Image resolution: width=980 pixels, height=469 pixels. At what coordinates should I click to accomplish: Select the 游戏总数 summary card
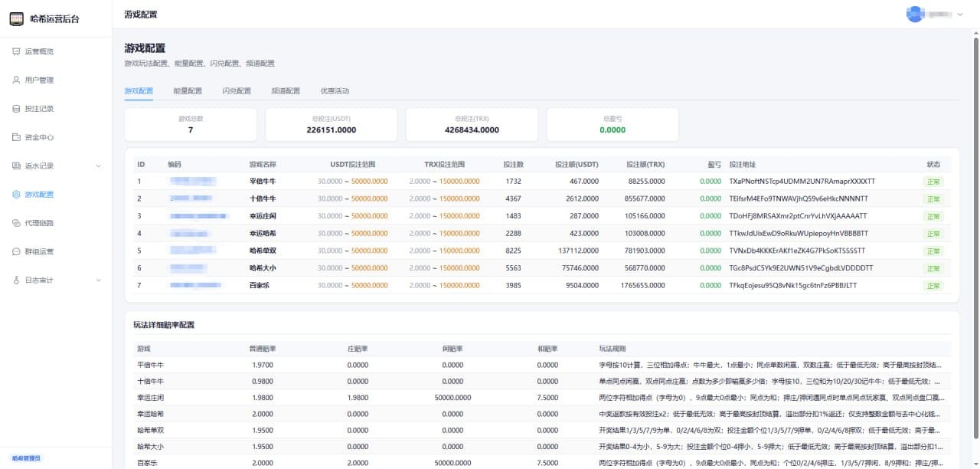coord(191,125)
